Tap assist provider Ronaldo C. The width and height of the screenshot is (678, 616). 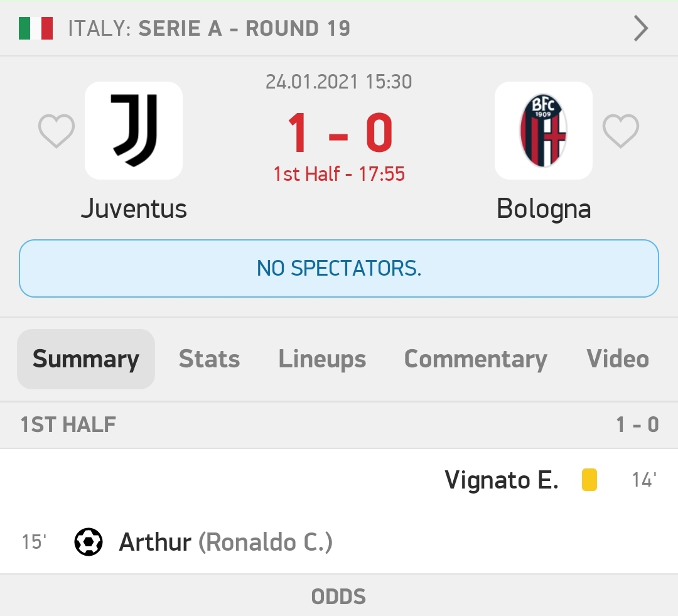pos(266,542)
